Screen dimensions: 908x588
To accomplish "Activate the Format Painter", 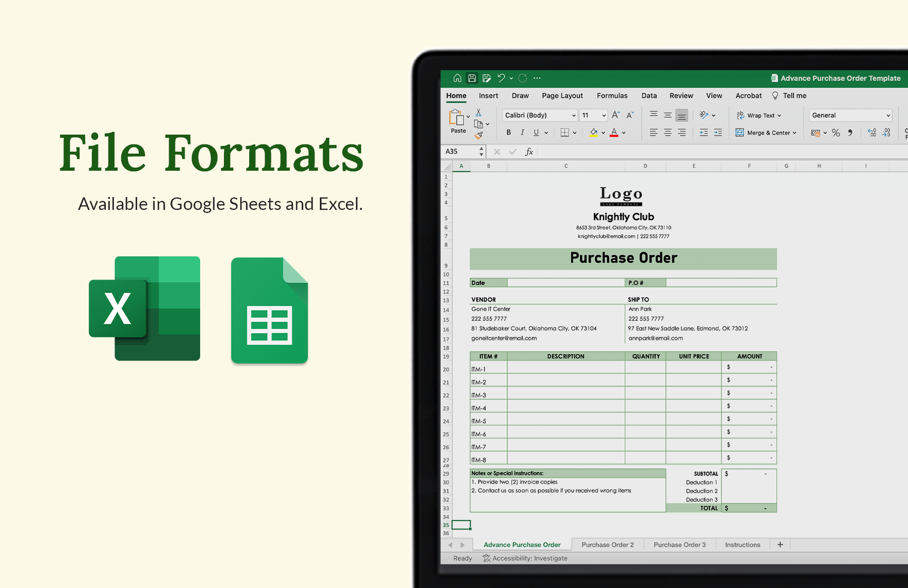I will 478,136.
